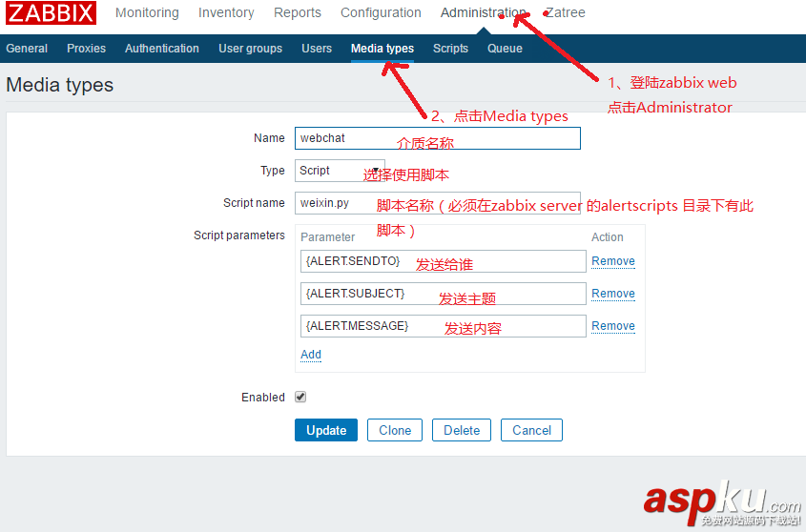This screenshot has height=532, width=806.
Task: Click the Action column header
Action: pyautogui.click(x=607, y=237)
